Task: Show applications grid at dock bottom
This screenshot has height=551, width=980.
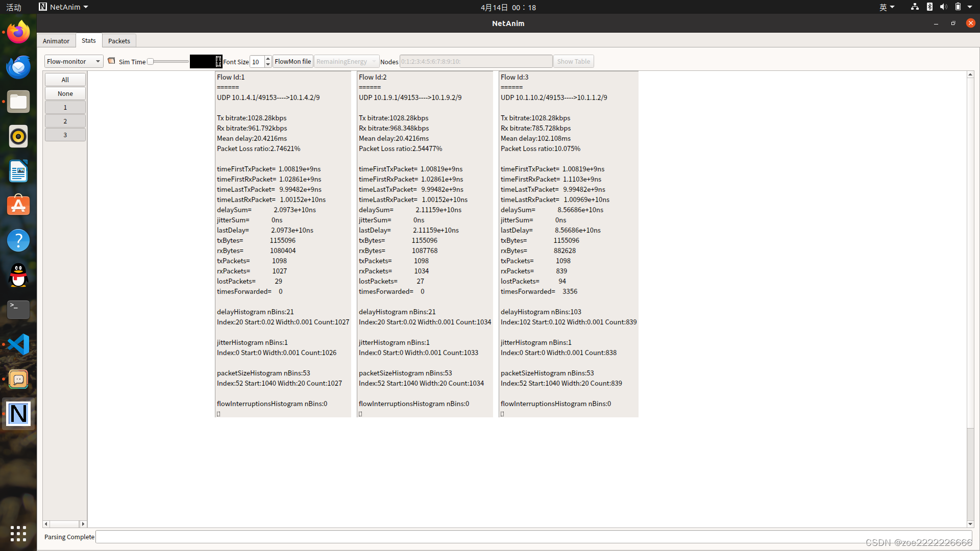Action: click(18, 534)
